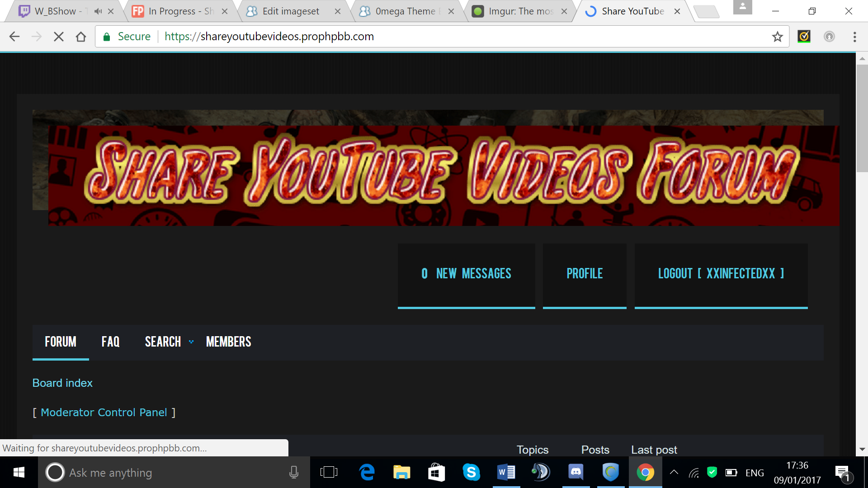
Task: Open Task View on the taskbar
Action: [329, 472]
